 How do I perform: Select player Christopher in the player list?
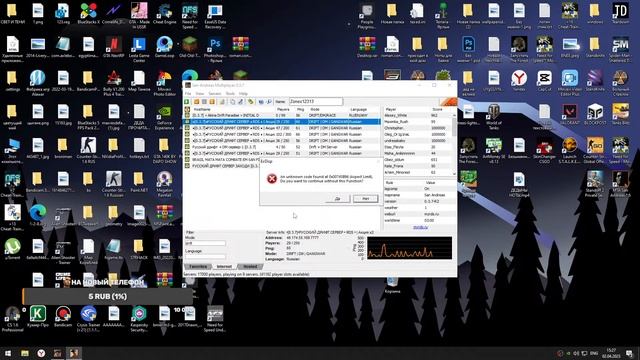pos(417,128)
